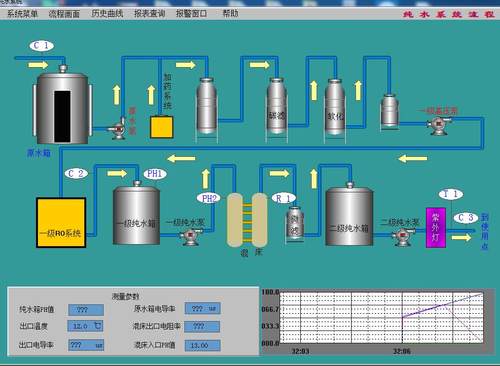Switch to the 流程画面 view
This screenshot has width=500, height=366.
64,14
